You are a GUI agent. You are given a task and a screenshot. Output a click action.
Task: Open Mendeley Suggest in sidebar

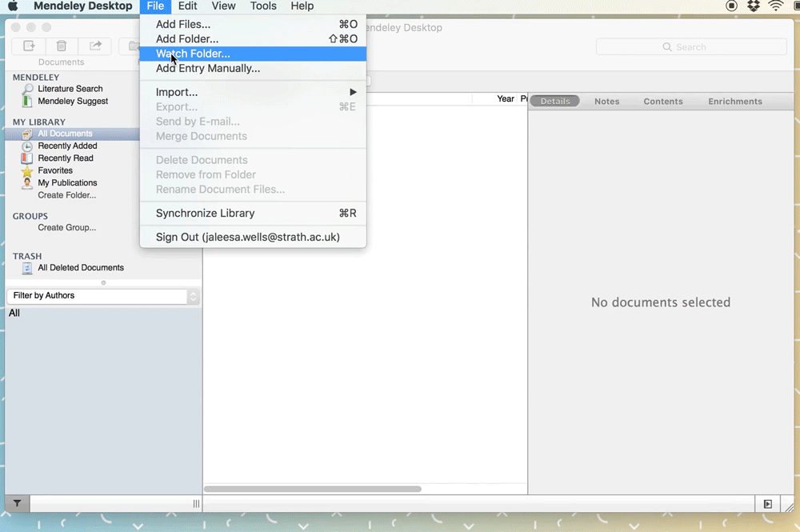[x=73, y=101]
